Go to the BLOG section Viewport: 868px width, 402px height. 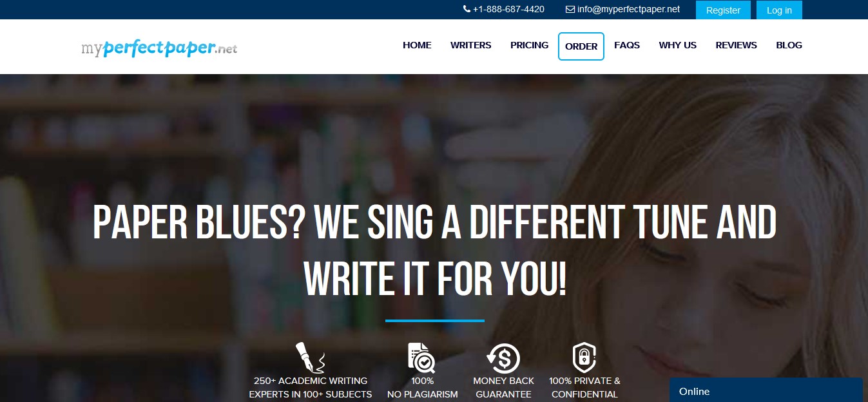[x=789, y=45]
